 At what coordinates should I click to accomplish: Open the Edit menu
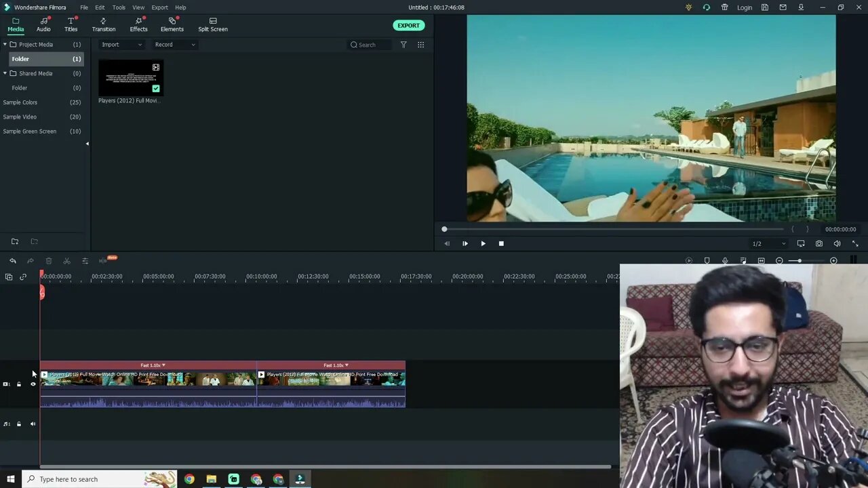(100, 7)
